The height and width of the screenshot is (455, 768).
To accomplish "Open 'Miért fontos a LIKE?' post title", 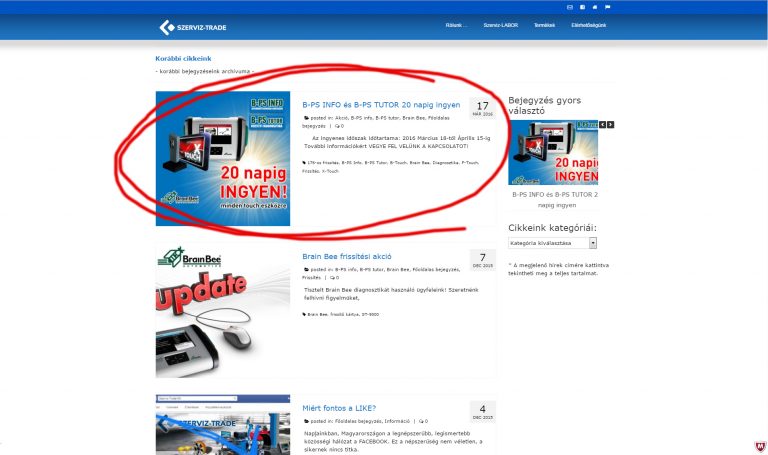I will (339, 408).
